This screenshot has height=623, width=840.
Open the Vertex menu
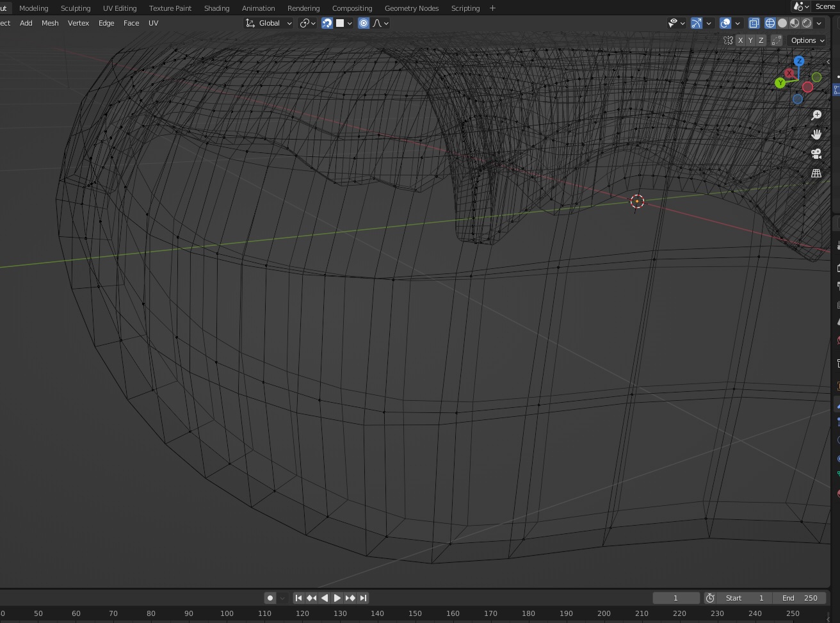click(x=78, y=23)
